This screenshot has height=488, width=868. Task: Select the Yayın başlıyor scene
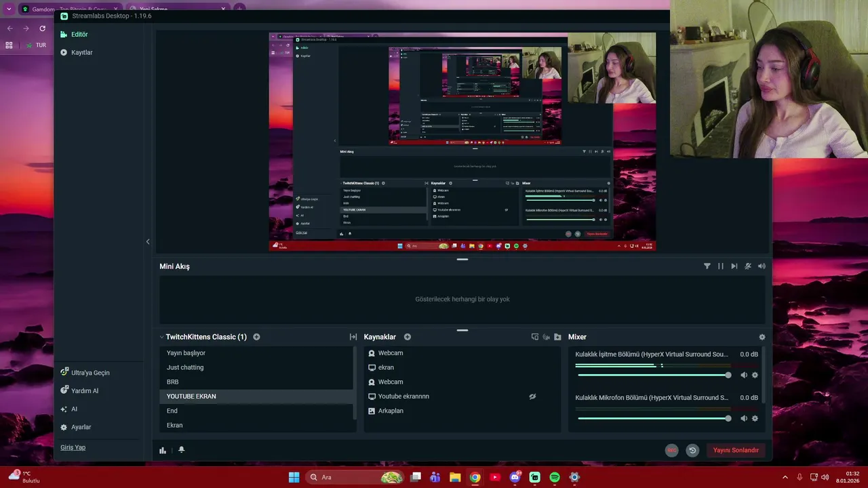coord(256,353)
